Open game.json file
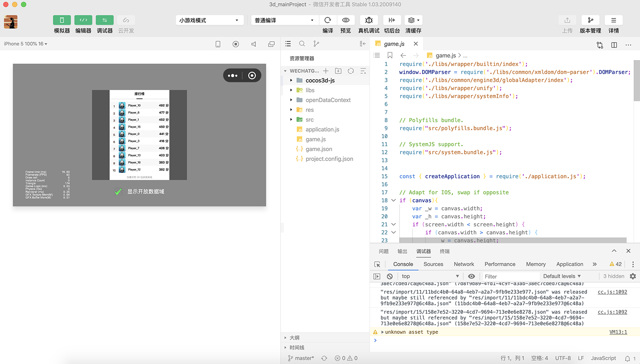Image resolution: width=640 pixels, height=364 pixels. (319, 149)
